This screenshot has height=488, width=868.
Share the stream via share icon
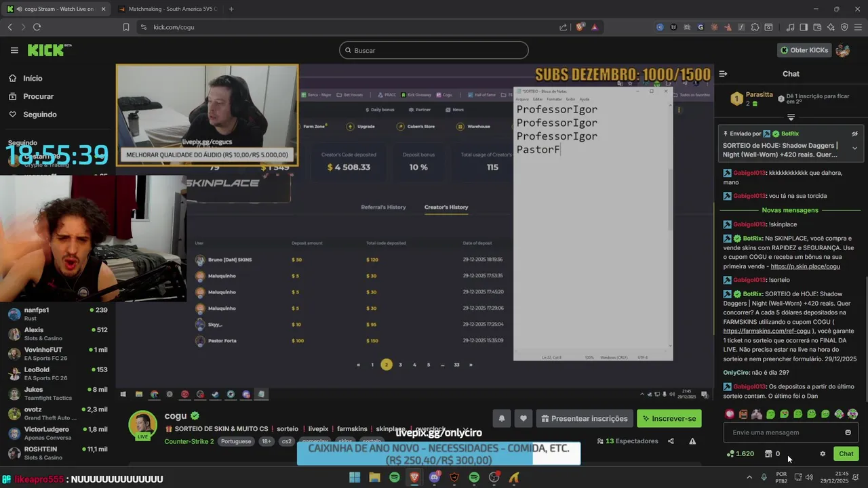coord(671,441)
